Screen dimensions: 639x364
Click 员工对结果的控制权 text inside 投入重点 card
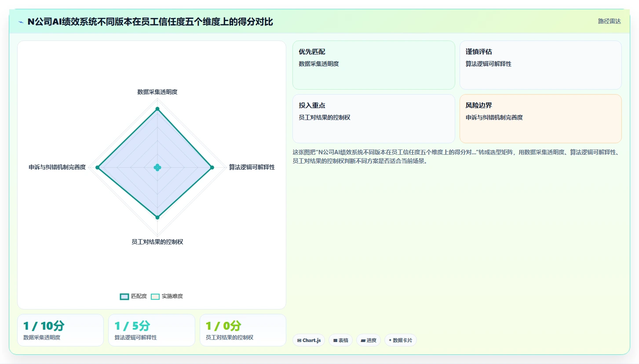tap(325, 117)
